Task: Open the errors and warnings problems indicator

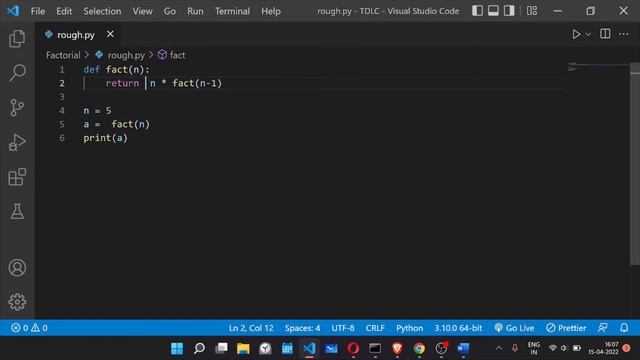Action: pyautogui.click(x=29, y=328)
